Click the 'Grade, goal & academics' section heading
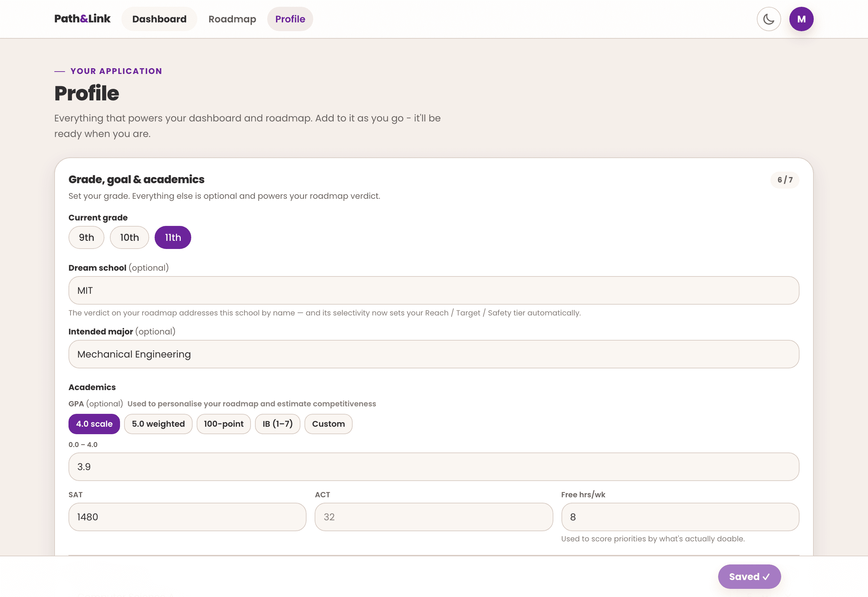The image size is (868, 597). coord(136,179)
